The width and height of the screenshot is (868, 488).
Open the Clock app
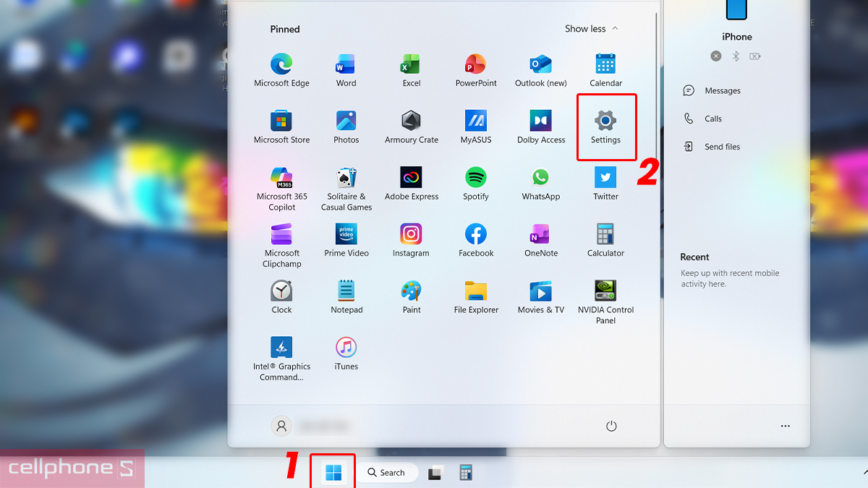(x=281, y=297)
